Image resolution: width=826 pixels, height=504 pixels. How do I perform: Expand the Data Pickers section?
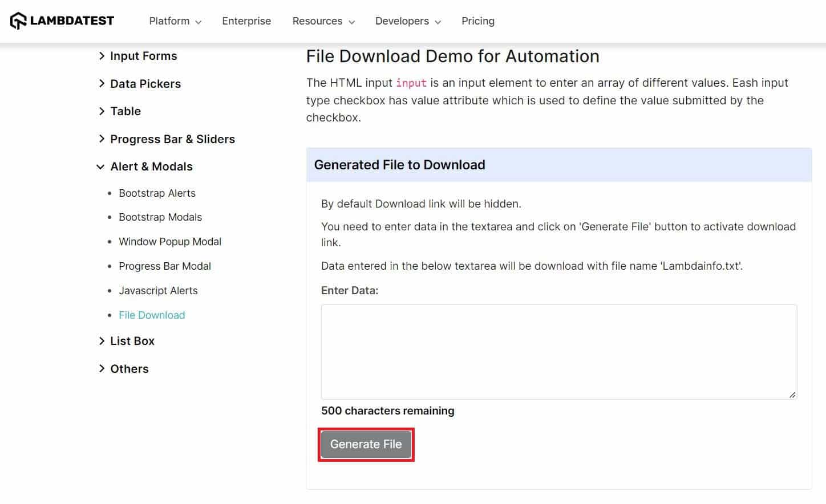pyautogui.click(x=145, y=84)
